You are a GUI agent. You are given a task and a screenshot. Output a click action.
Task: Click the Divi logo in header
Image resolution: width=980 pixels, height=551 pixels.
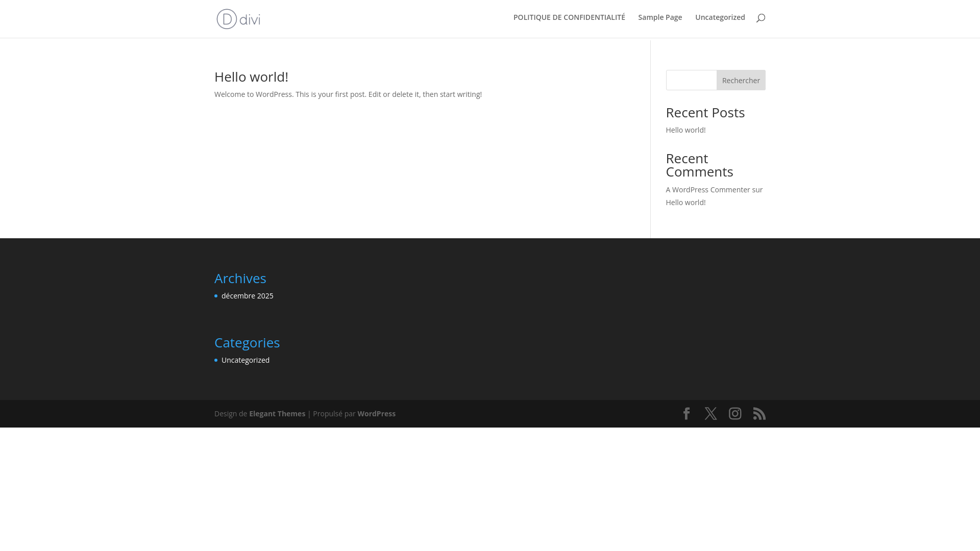coord(238,19)
